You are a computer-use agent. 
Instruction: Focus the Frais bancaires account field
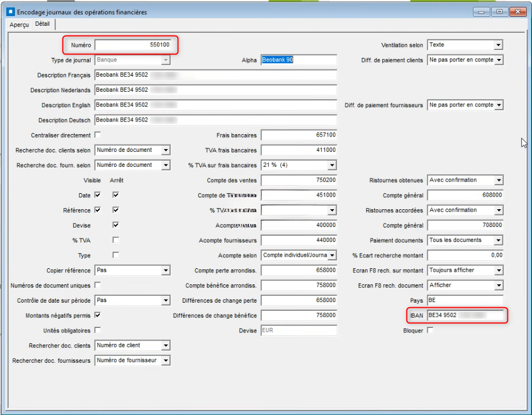(x=299, y=135)
